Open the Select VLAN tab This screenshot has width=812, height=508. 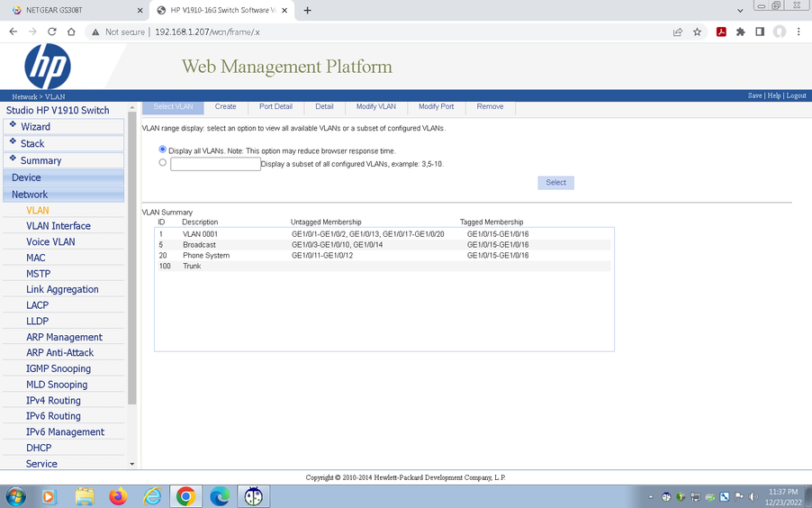pyautogui.click(x=173, y=107)
